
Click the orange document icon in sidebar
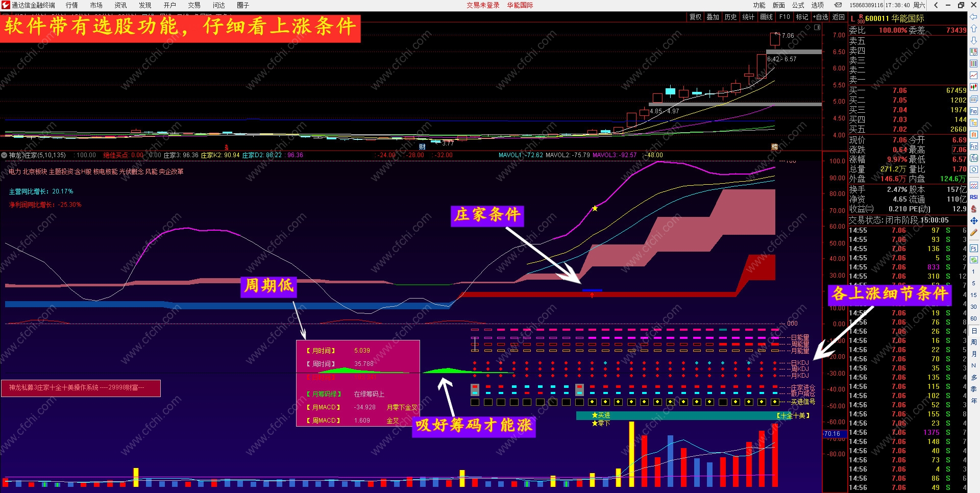974,134
